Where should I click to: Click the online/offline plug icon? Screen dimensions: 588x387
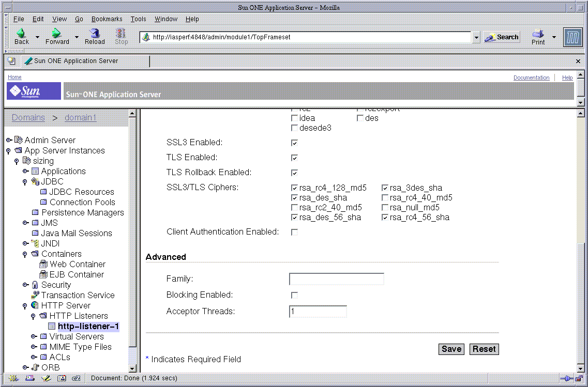click(x=566, y=378)
